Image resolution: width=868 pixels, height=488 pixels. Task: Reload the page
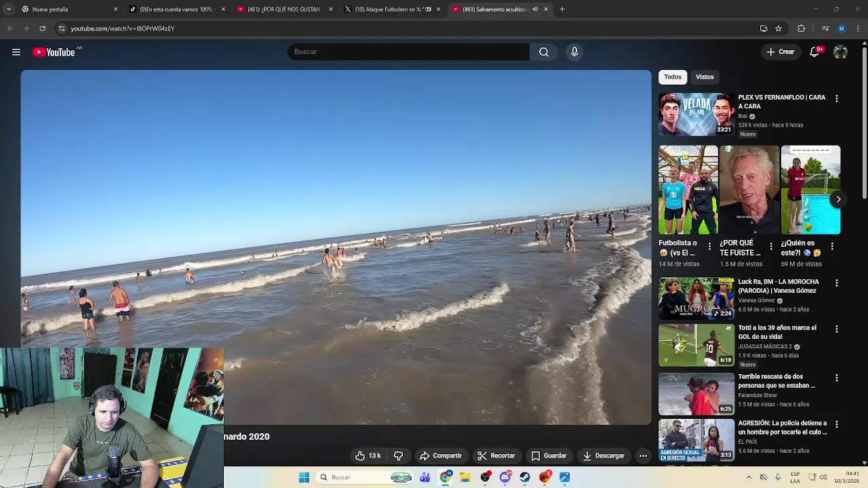[42, 28]
